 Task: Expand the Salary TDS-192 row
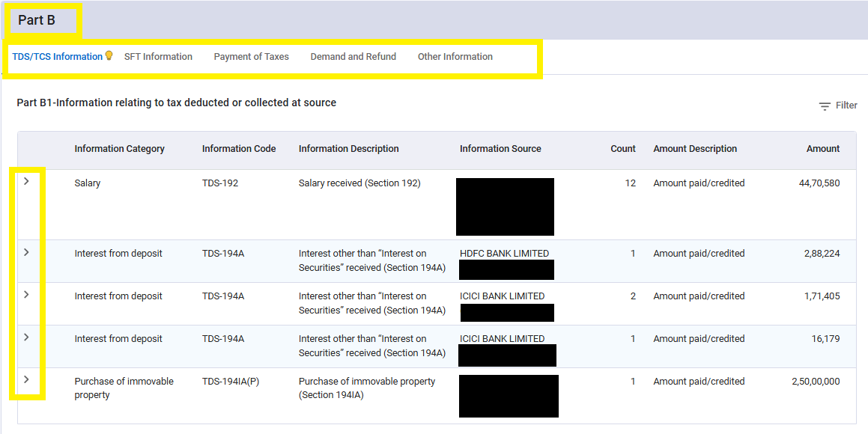click(26, 181)
